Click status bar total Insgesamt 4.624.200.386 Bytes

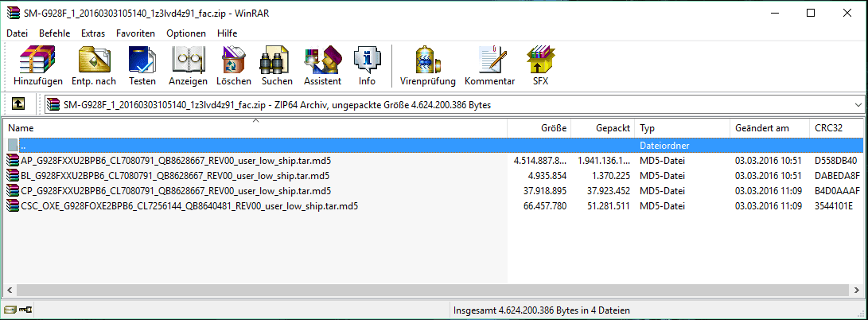[541, 310]
